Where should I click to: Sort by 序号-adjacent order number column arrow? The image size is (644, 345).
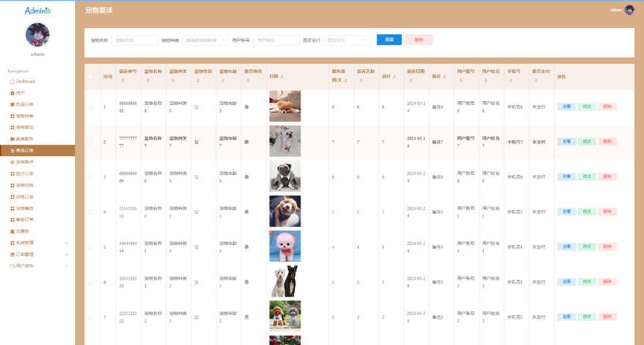(123, 80)
